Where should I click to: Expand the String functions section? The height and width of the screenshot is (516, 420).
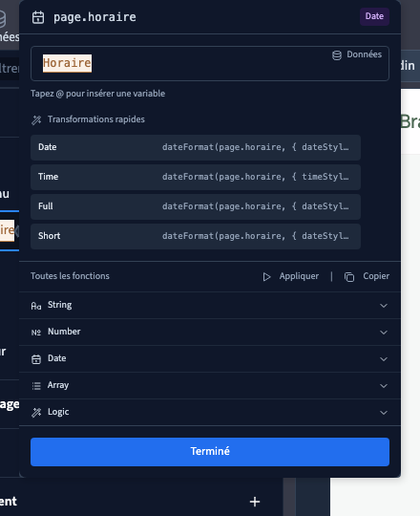coord(210,305)
